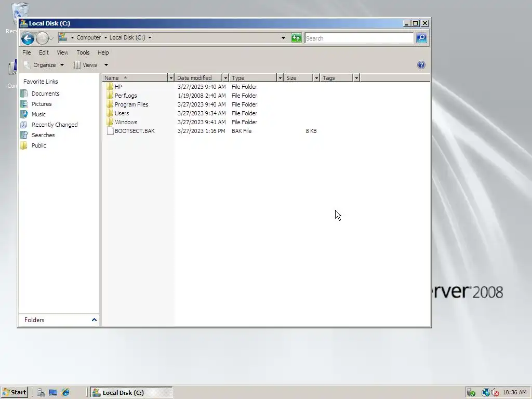Viewport: 532px width, 399px height.
Task: Open the Tags column filter dropdown
Action: coord(356,78)
